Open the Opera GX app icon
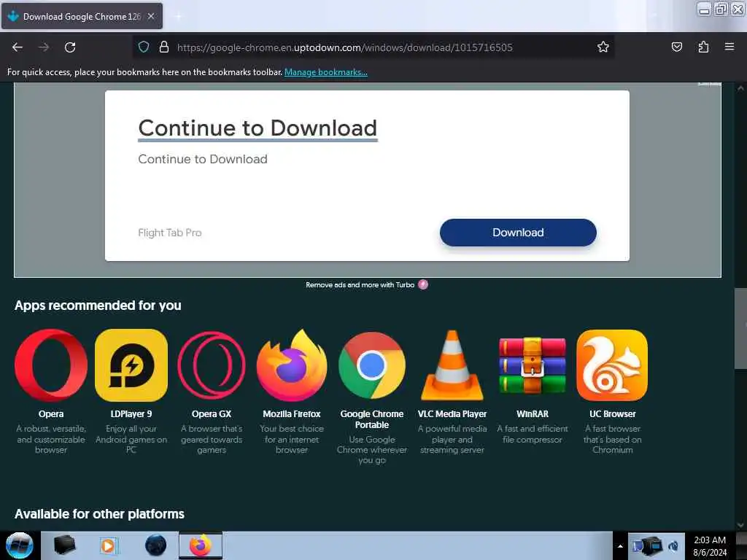The image size is (747, 560). (212, 365)
